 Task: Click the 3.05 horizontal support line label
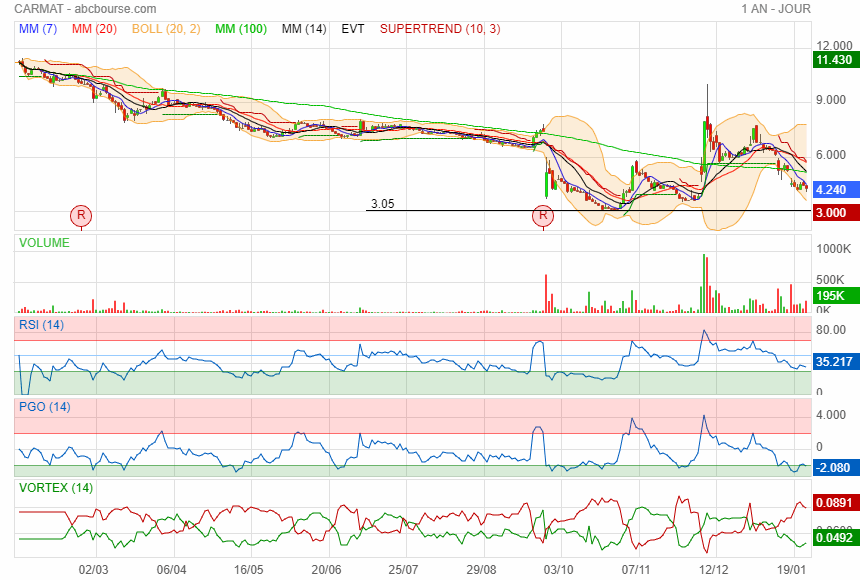[382, 203]
